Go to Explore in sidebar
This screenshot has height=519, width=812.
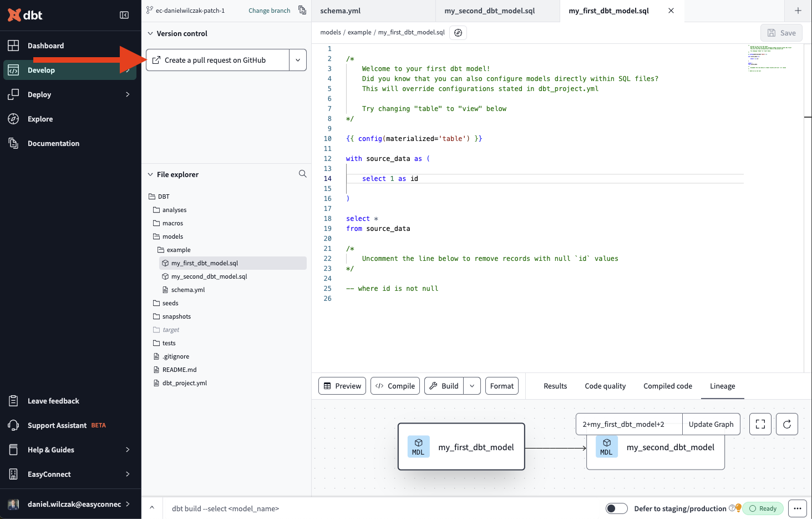point(70,119)
